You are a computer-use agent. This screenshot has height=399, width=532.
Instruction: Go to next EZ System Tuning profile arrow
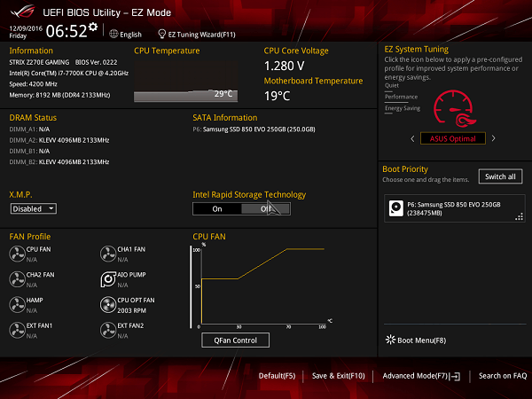coord(493,138)
